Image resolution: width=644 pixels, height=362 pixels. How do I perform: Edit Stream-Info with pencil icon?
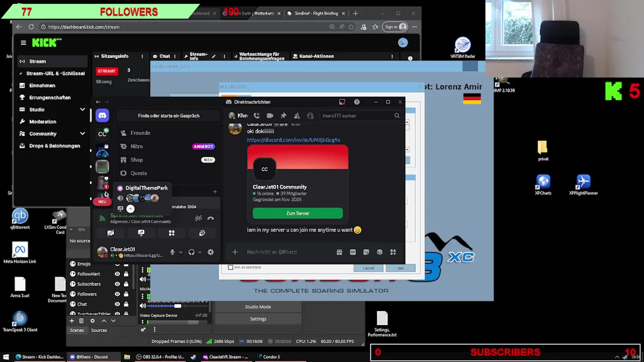[214, 56]
